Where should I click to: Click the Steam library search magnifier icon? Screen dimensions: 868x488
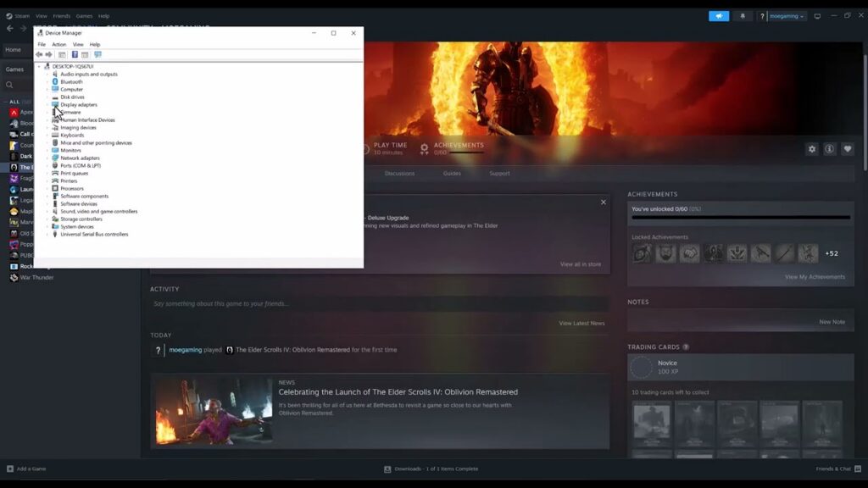point(9,86)
